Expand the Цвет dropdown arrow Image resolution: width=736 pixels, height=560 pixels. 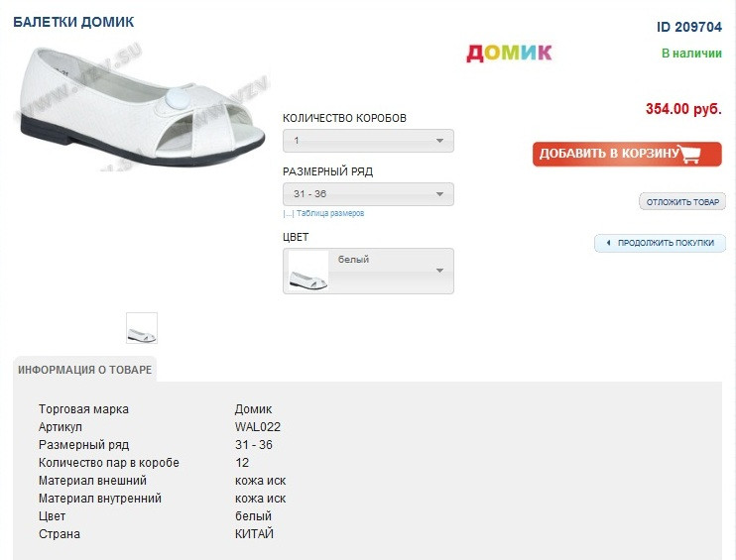439,271
